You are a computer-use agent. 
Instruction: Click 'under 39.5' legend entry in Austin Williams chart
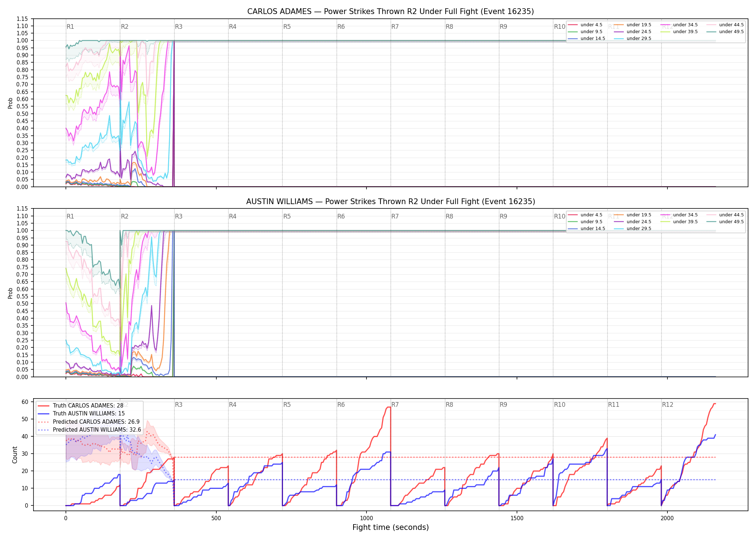[x=679, y=222]
